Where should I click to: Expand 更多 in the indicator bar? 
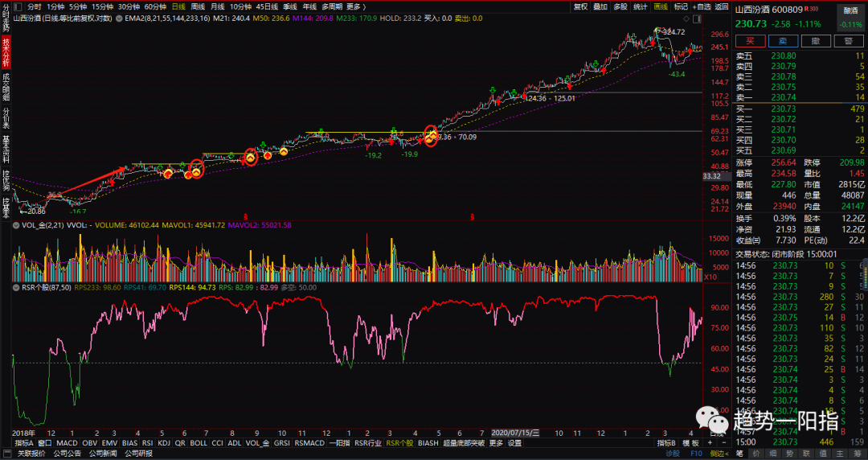tap(496, 443)
